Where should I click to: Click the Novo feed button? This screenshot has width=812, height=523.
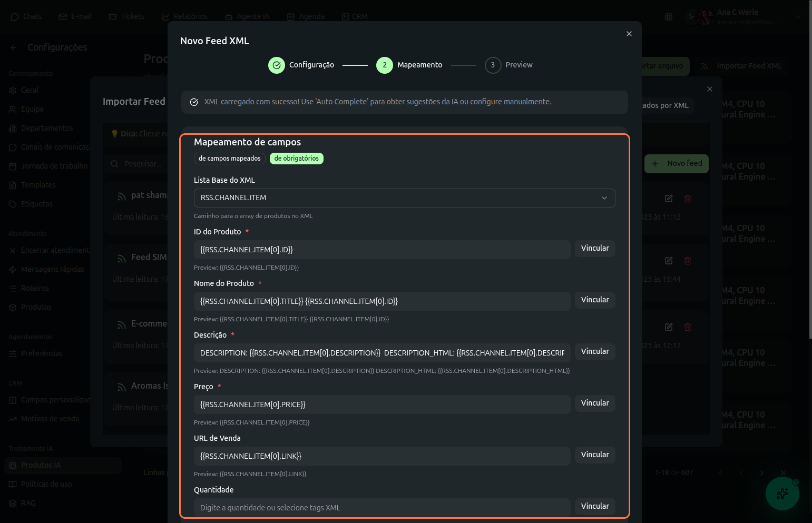point(677,164)
